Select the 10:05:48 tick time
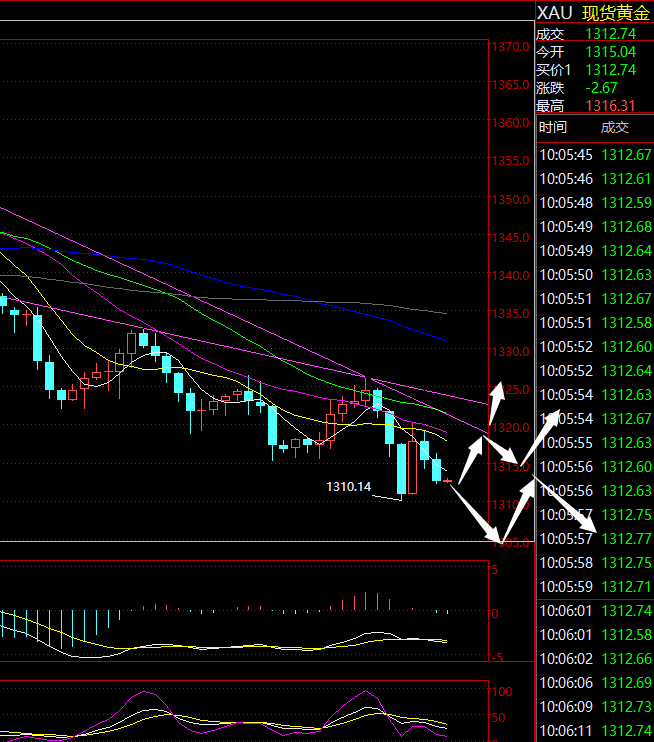This screenshot has width=654, height=742. point(566,203)
